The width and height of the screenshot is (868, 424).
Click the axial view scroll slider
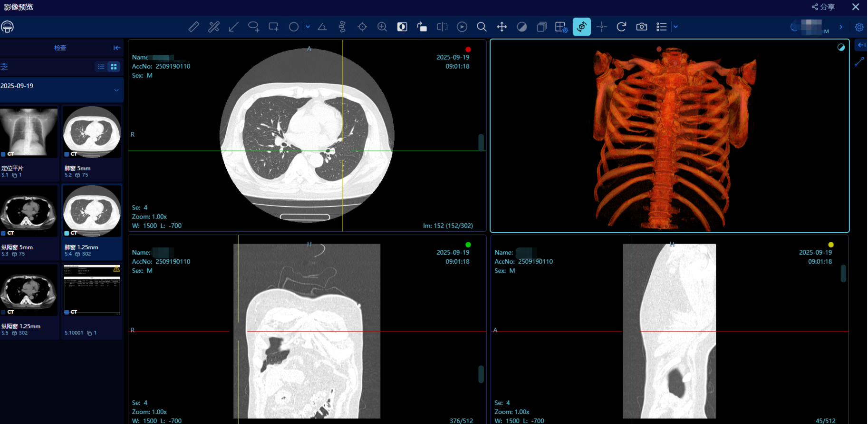pos(481,142)
